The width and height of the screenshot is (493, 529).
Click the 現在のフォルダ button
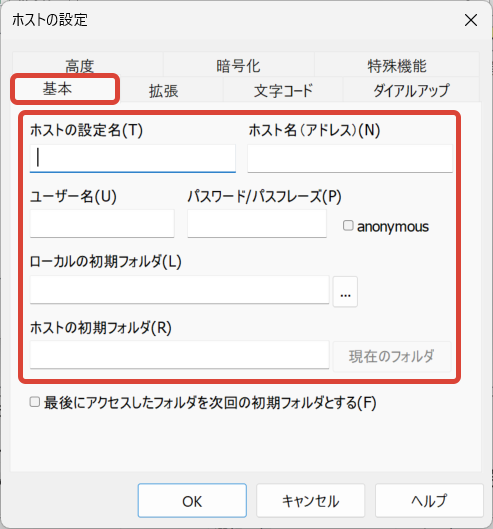pyautogui.click(x=392, y=356)
